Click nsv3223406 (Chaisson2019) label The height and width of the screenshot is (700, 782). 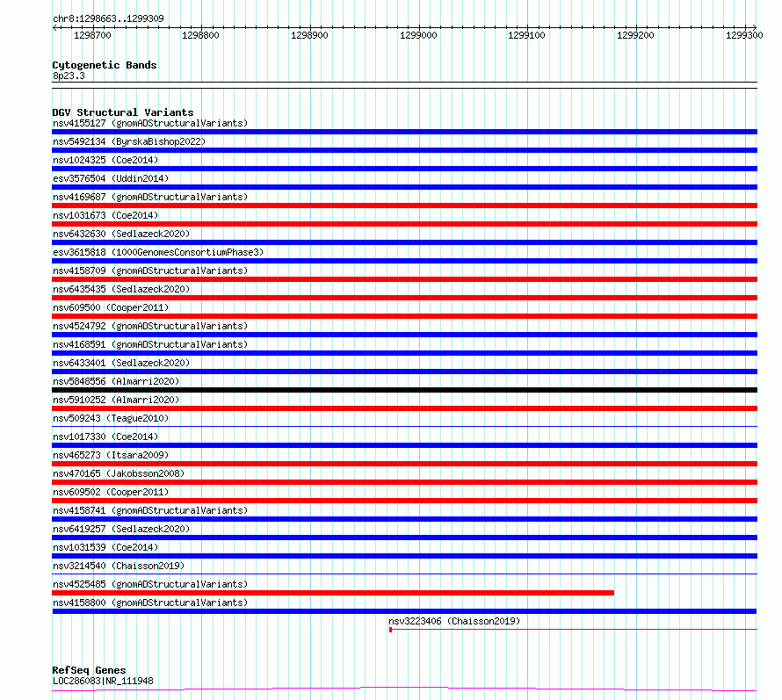[x=454, y=621]
